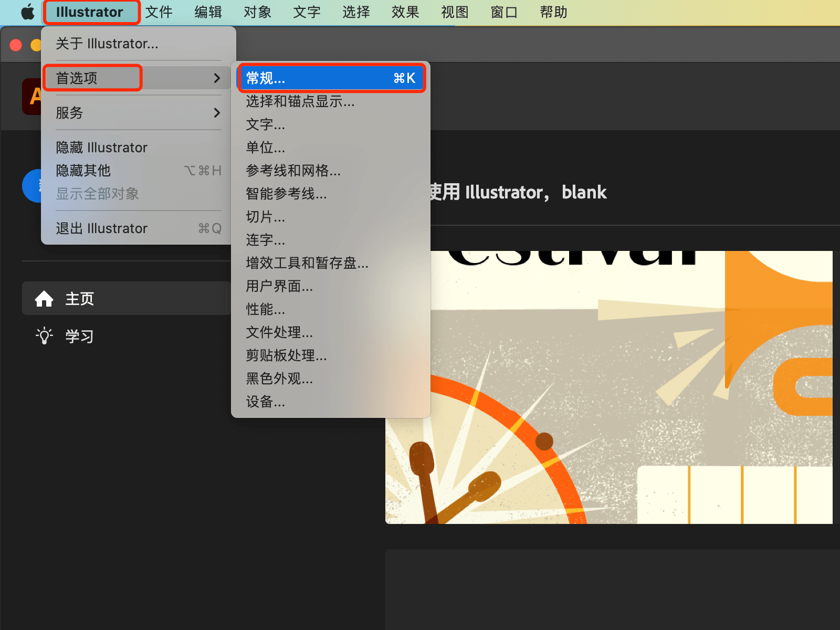The image size is (840, 630).
Task: Open 文件处理... preferences
Action: 279,332
